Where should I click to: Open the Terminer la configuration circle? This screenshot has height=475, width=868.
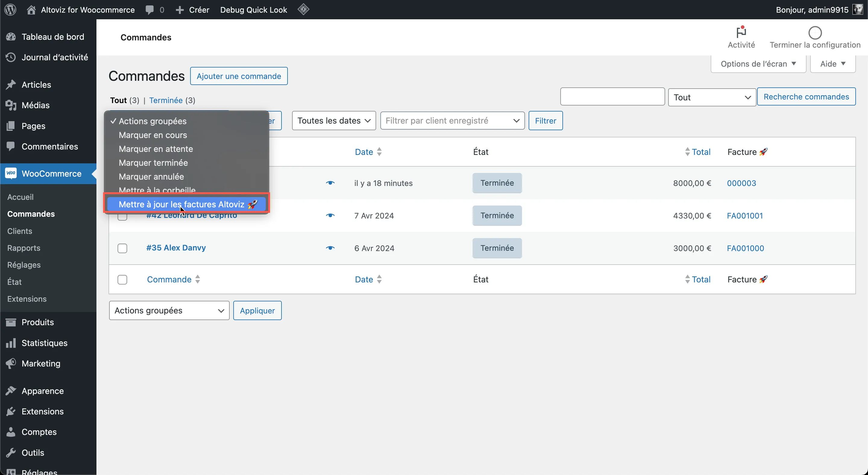[x=815, y=37]
